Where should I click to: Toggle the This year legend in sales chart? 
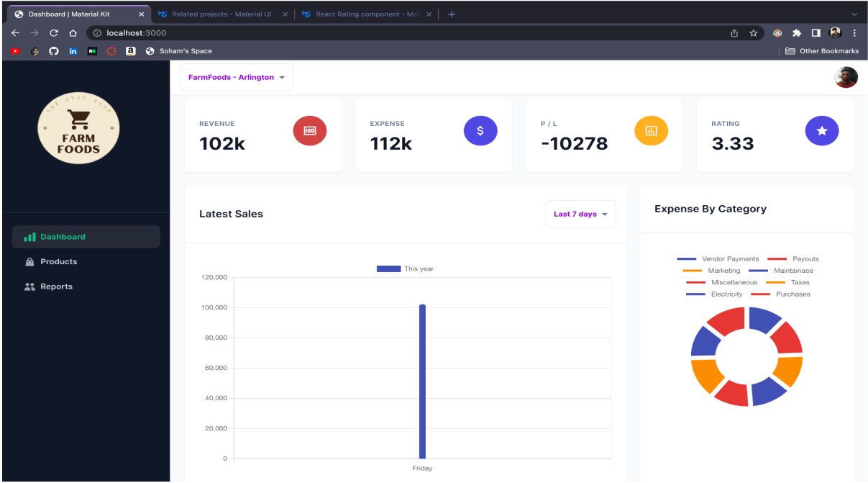tap(406, 268)
